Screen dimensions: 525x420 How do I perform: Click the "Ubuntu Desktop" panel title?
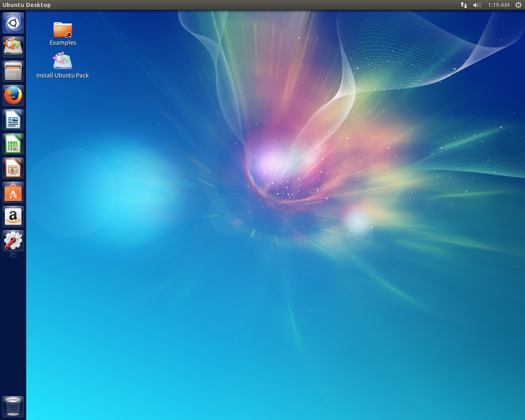click(27, 5)
